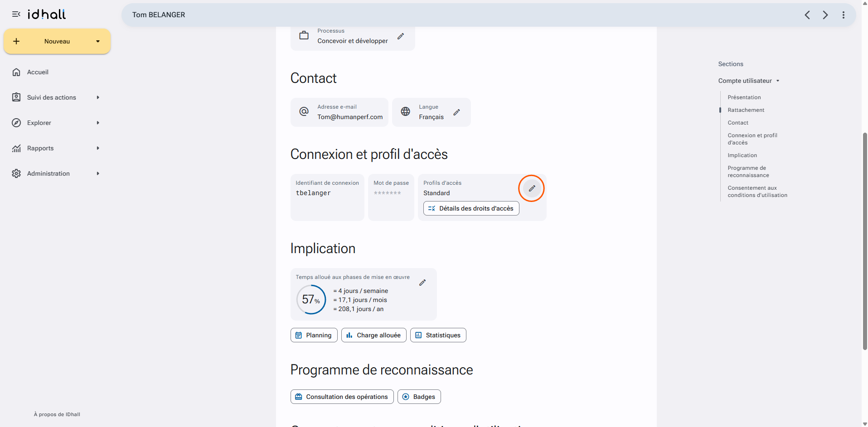This screenshot has height=427, width=868.
Task: Jump to the Implication section link
Action: 742,155
